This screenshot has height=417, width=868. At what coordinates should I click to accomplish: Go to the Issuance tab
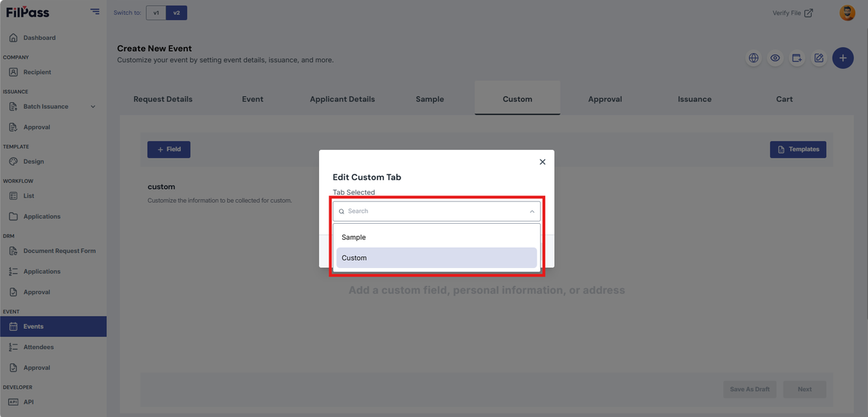(x=694, y=99)
